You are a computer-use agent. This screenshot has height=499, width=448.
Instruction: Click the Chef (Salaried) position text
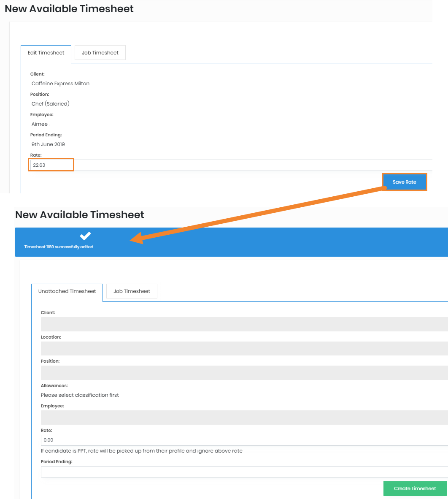(x=50, y=104)
